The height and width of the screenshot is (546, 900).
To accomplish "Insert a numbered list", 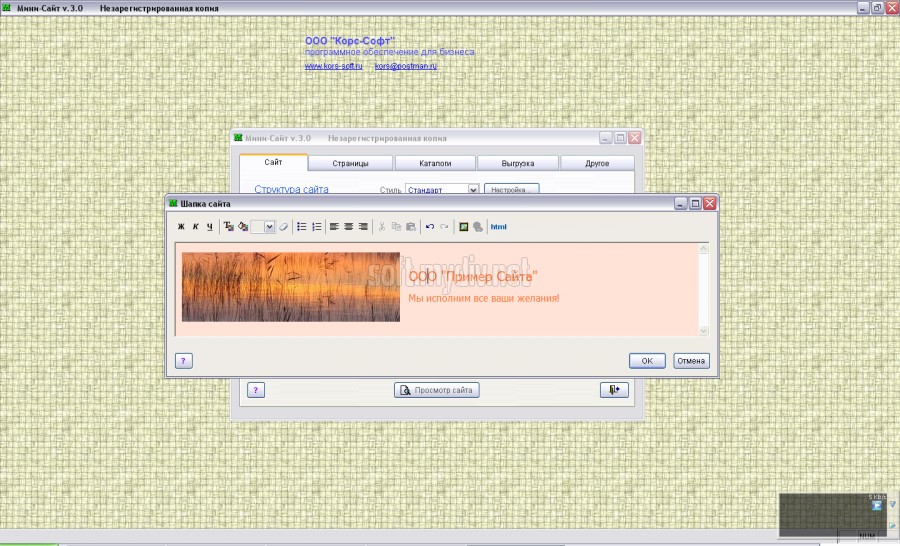I will point(317,227).
